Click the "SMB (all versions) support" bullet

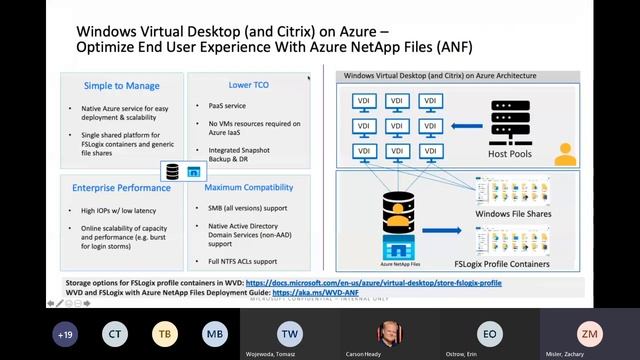pyautogui.click(x=247, y=208)
